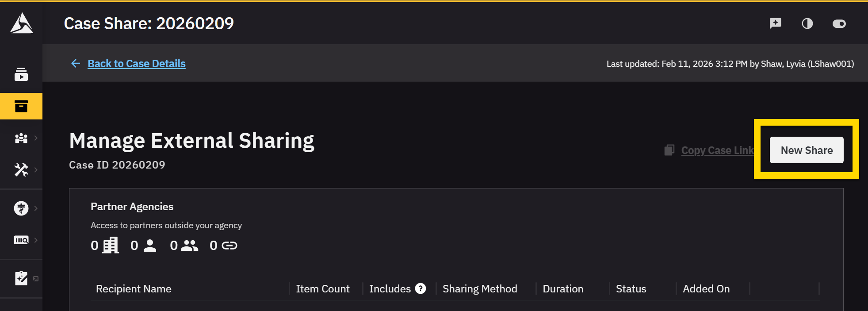This screenshot has width=868, height=311.
Task: Click the group count icon under Partner Agencies
Action: [183, 245]
